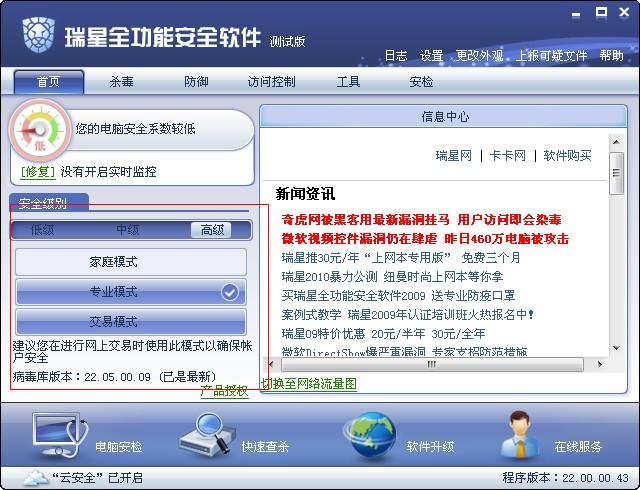Open news 瑞星2010暴力公测
This screenshot has width=640, height=490.
(x=392, y=276)
